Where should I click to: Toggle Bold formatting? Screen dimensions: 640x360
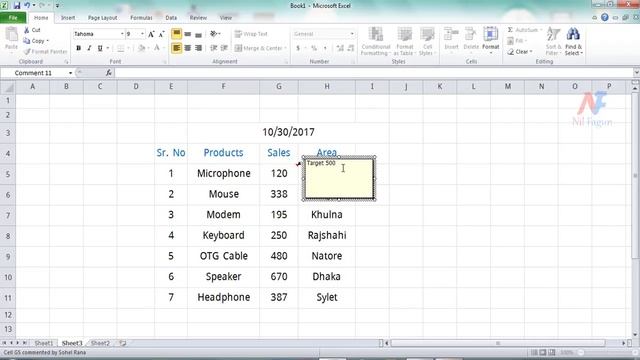pyautogui.click(x=78, y=48)
